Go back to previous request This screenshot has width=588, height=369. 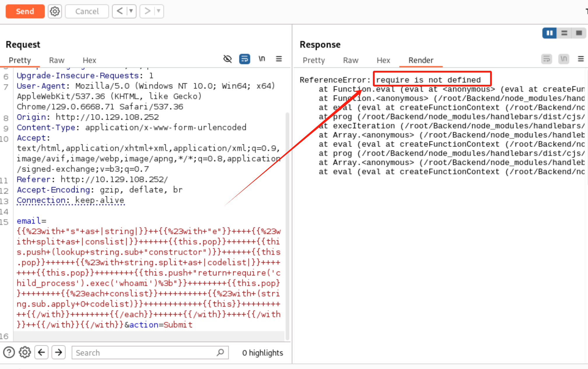(x=120, y=11)
